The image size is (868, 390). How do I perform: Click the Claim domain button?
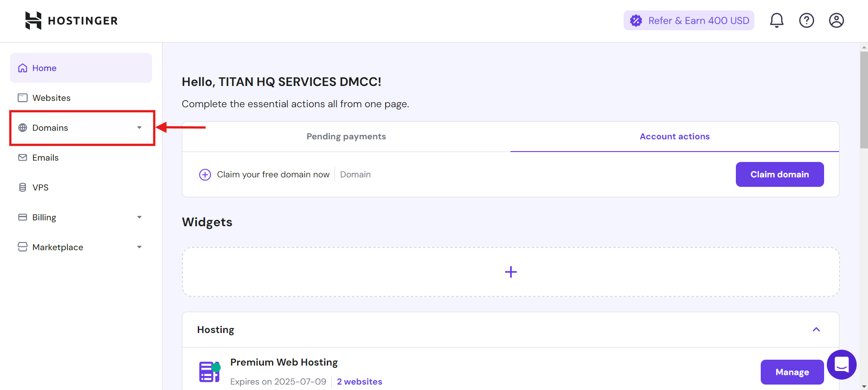tap(780, 174)
